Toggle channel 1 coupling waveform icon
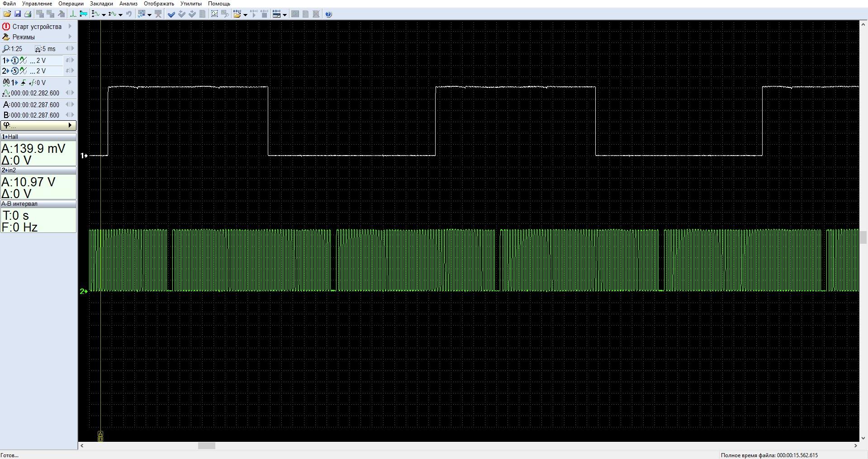The image size is (868, 459). coord(23,60)
